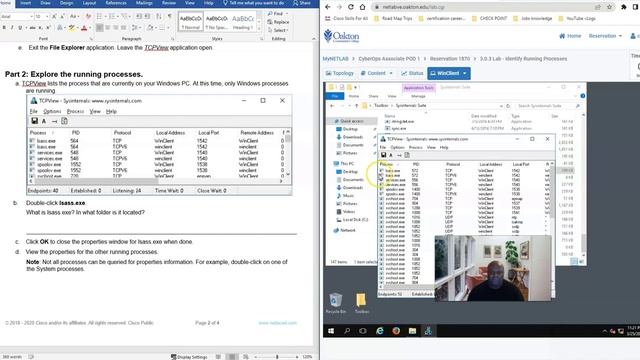This screenshot has height=360, width=640.
Task: Open the Recycle Bin desktop icon
Action: coord(336,303)
